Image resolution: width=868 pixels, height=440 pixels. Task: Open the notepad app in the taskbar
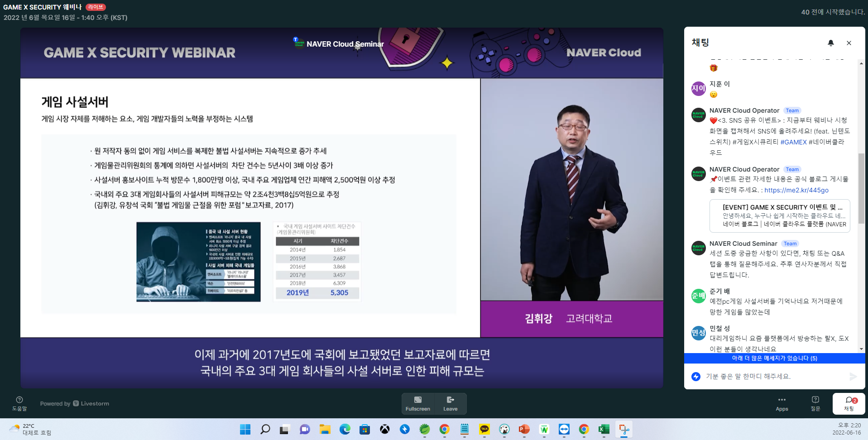point(464,429)
